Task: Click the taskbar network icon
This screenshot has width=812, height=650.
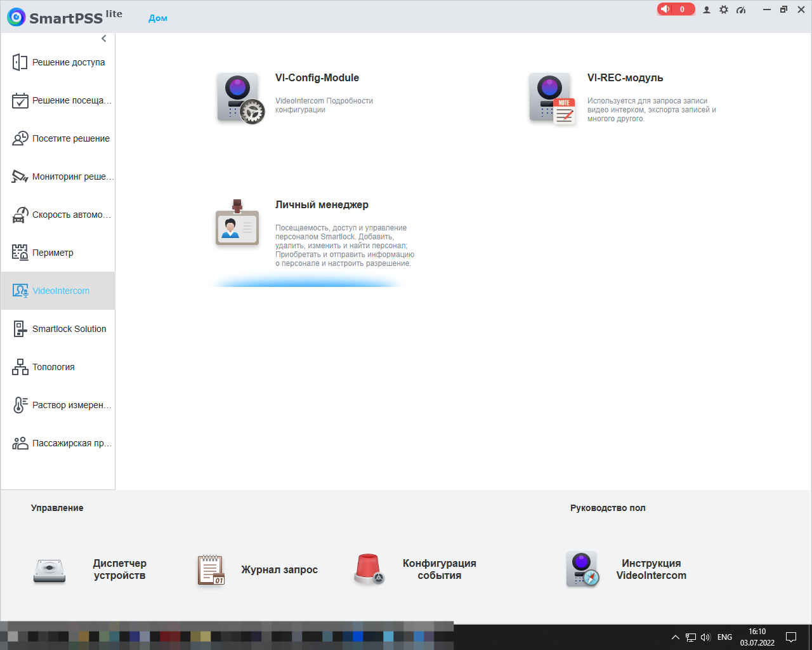Action: 691,637
